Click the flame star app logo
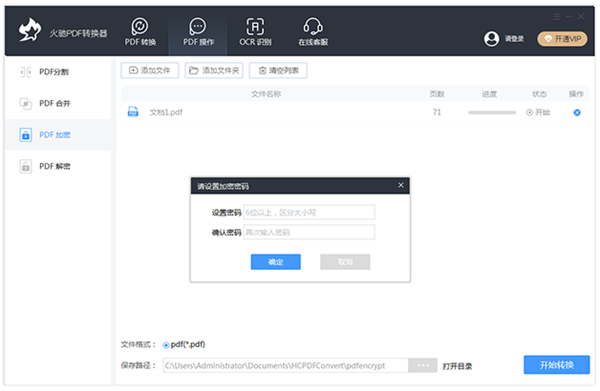 [x=30, y=30]
